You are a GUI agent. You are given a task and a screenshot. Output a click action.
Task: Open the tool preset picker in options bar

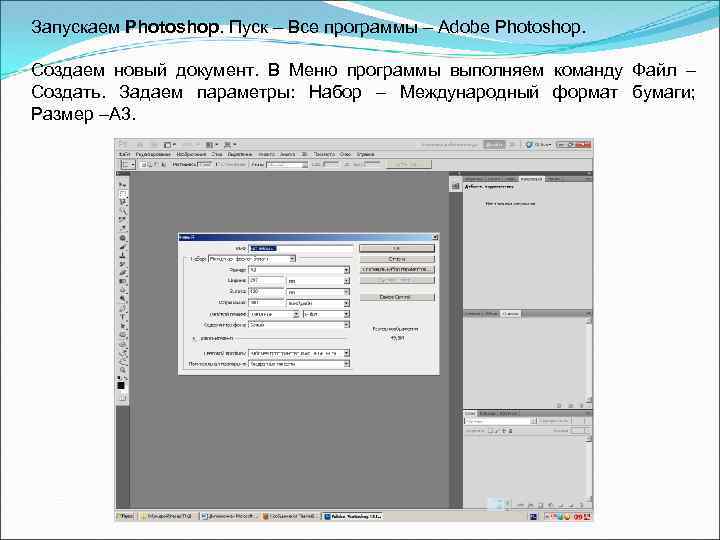[127, 164]
